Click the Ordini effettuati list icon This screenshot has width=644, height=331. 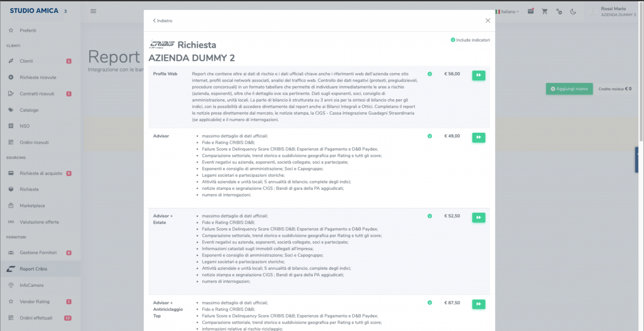(11, 318)
